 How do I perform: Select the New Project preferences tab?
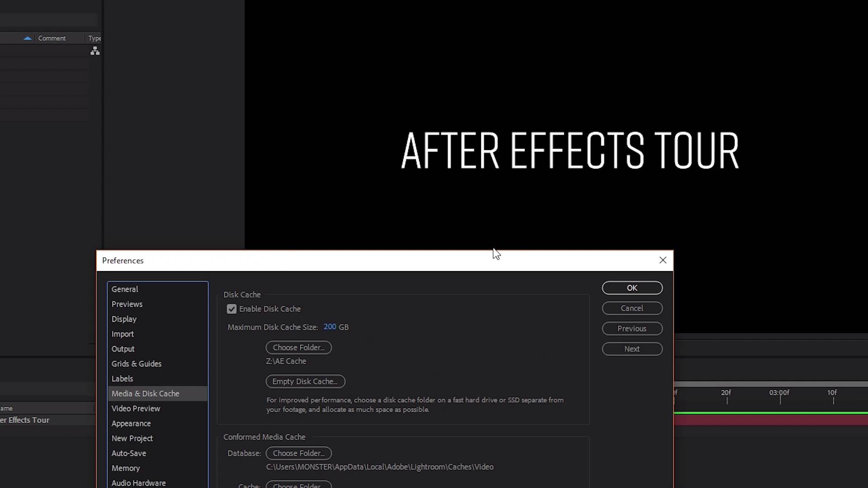coord(132,437)
